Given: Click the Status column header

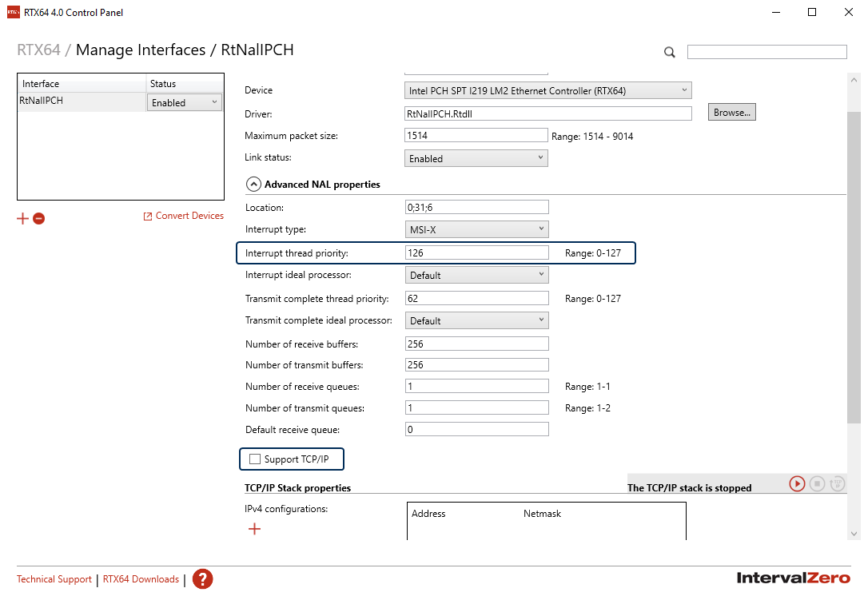Looking at the screenshot, I should [x=185, y=84].
